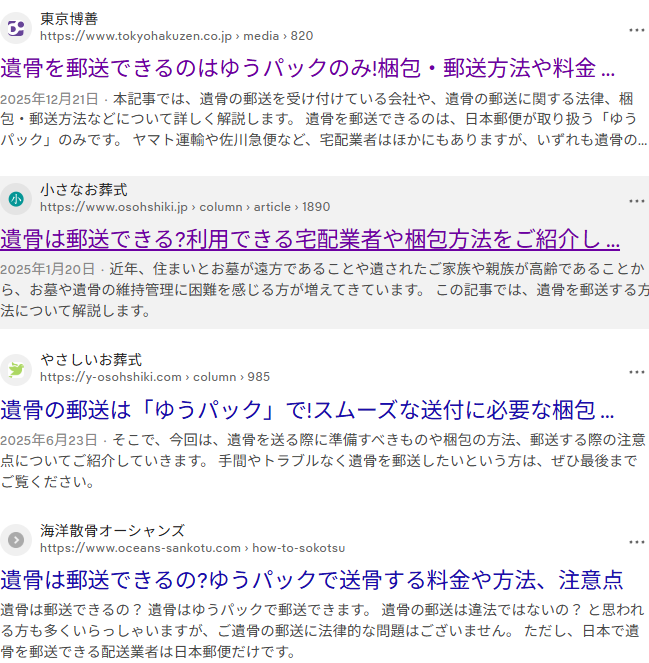Screen dimensions: 649x663
Task: Open the 遺骨を郵送できるのはゆうパックのみ article title
Action: 307,68
